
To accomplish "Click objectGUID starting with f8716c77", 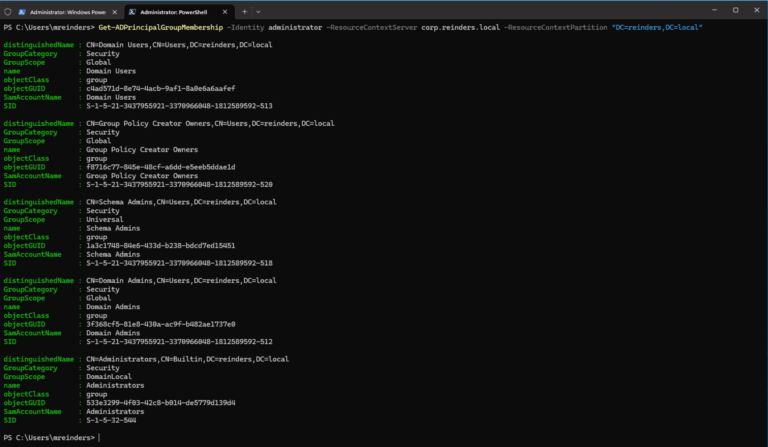I will 161,167.
